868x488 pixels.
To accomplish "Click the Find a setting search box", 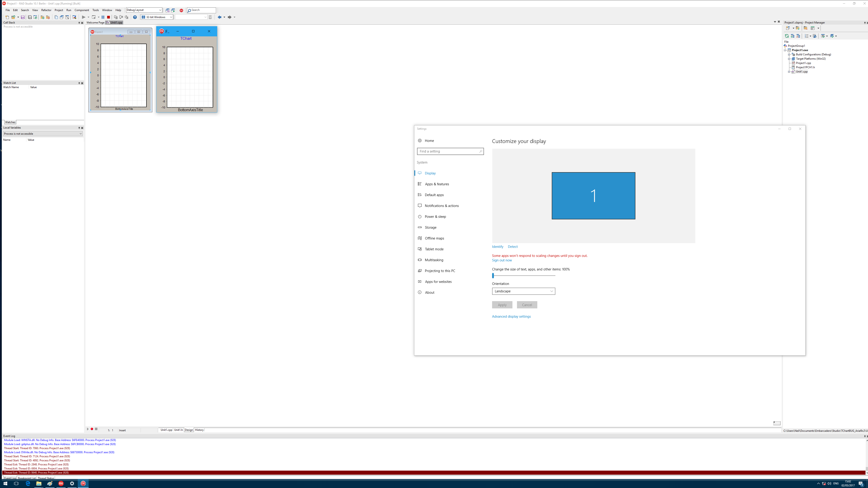I will click(450, 151).
